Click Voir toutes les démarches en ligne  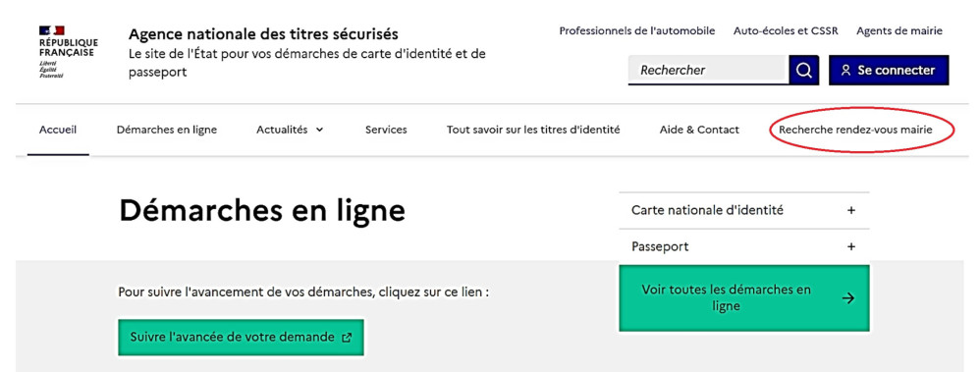tap(743, 298)
